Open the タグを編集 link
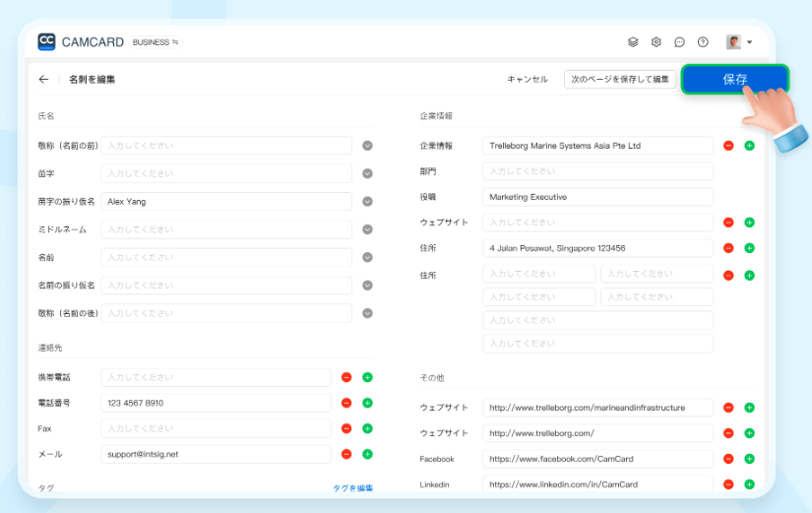This screenshot has width=812, height=513. [352, 488]
